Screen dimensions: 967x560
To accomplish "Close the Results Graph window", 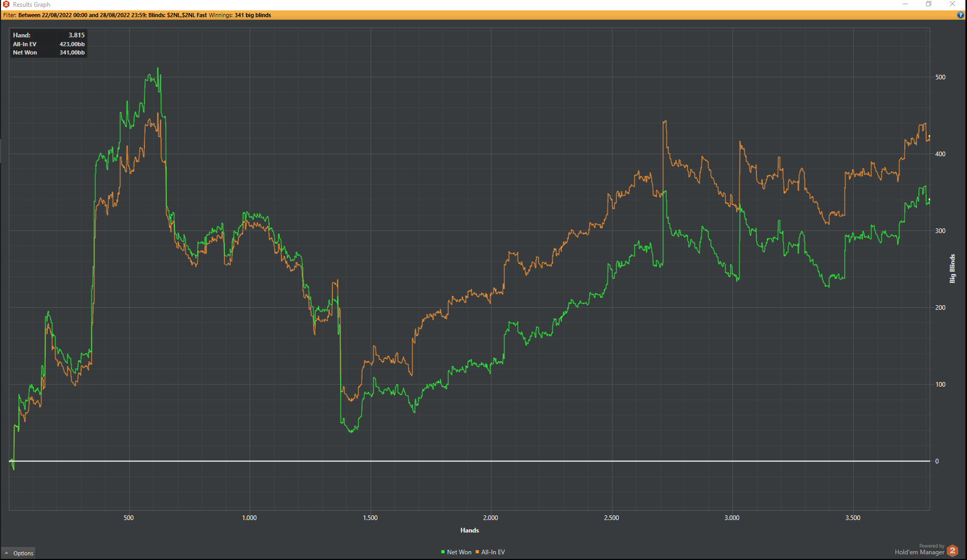I will click(952, 4).
